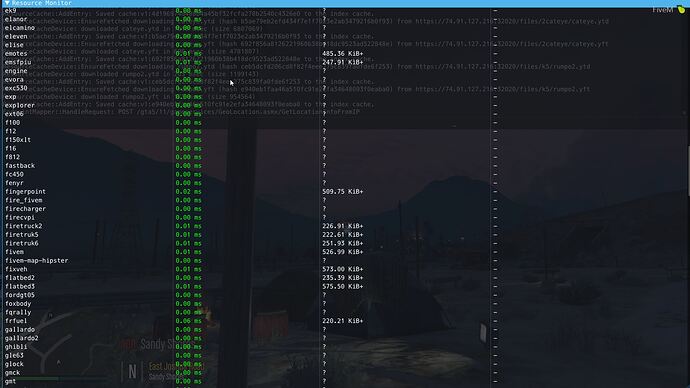Click the f100 resource name
This screenshot has height=388, width=690.
click(x=12, y=123)
